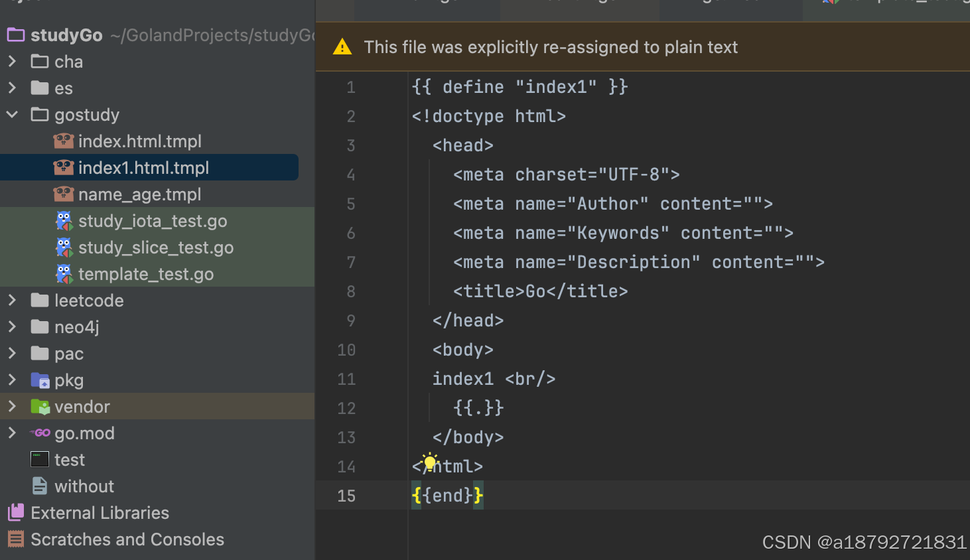Click the {{end}} code on line 15
The width and height of the screenshot is (970, 560).
[x=448, y=496]
